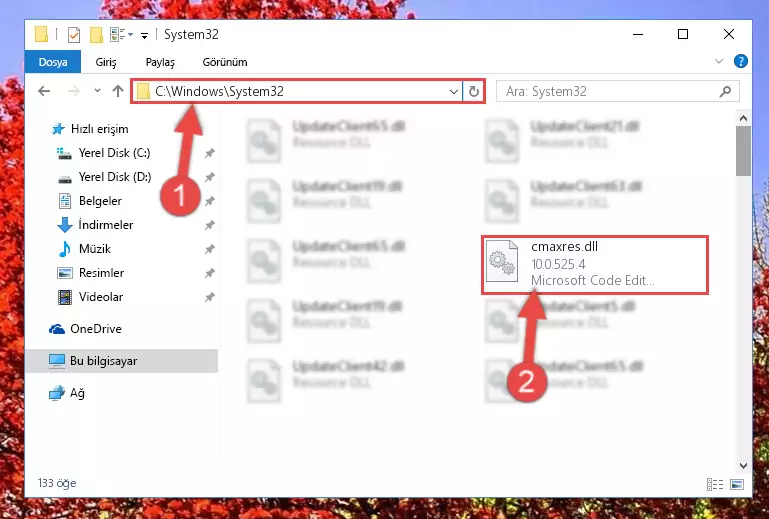Minimize the System32 window

point(638,34)
